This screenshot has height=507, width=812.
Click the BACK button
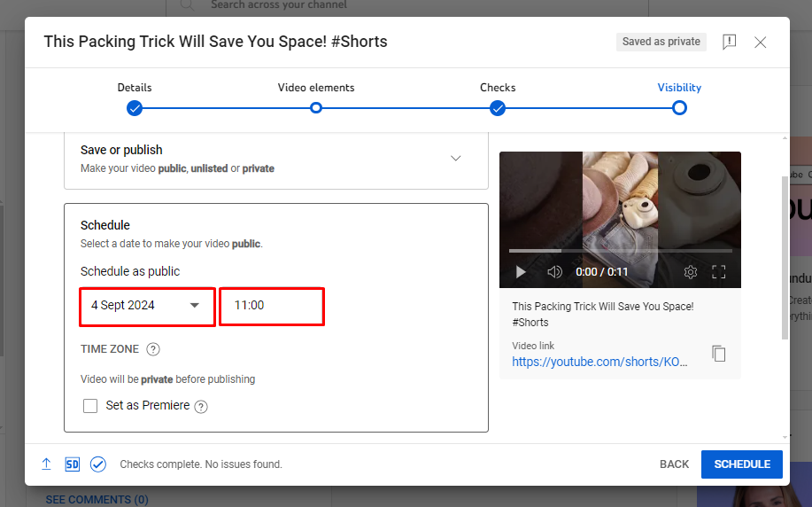pos(674,464)
